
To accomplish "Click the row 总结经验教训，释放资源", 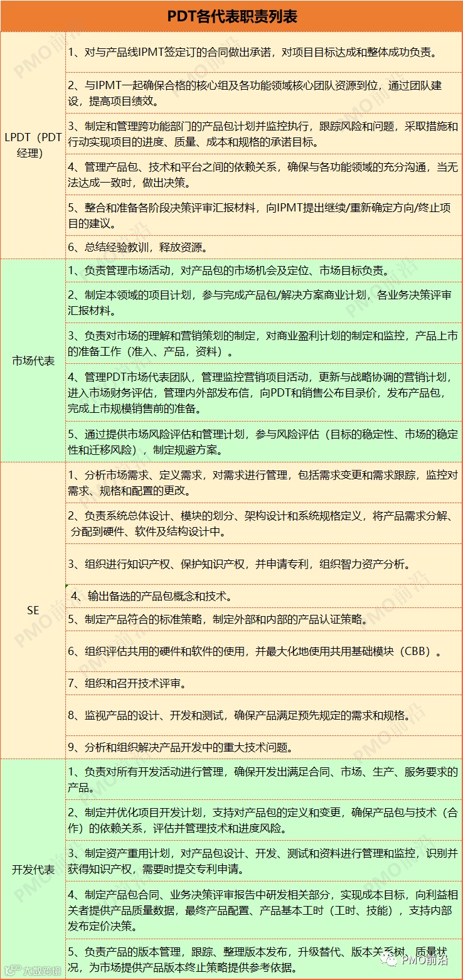I will [x=263, y=247].
